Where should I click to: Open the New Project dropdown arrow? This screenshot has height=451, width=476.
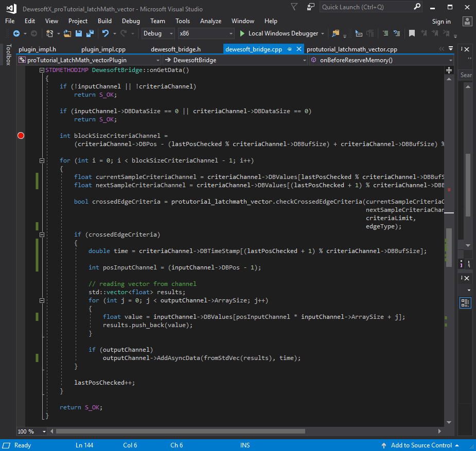(58, 33)
